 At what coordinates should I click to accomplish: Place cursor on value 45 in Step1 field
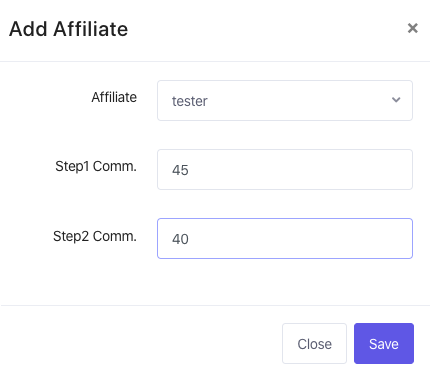[180, 170]
